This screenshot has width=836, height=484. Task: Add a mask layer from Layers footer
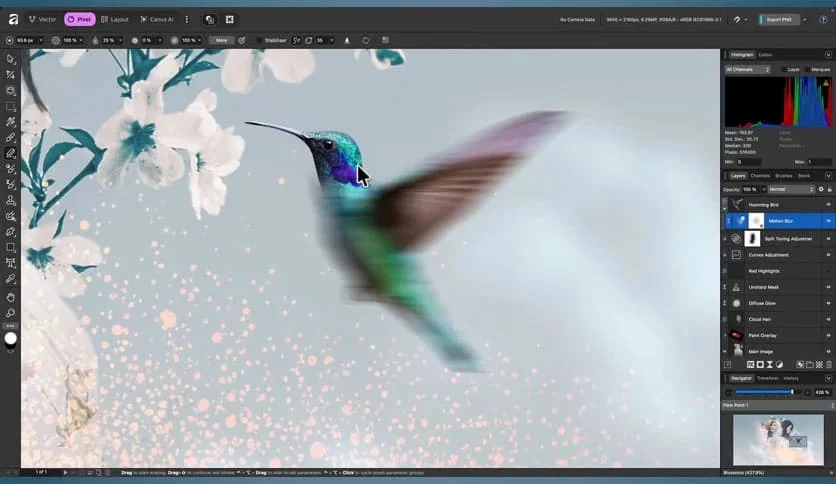760,365
